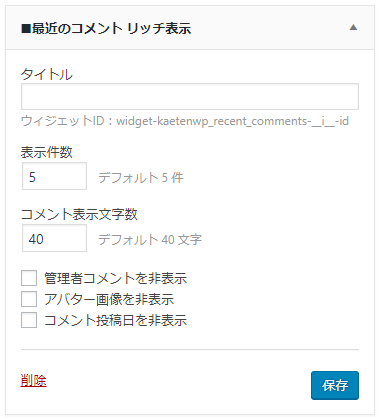Collapse the widget with the triangle arrow
The image size is (380, 420).
(353, 28)
